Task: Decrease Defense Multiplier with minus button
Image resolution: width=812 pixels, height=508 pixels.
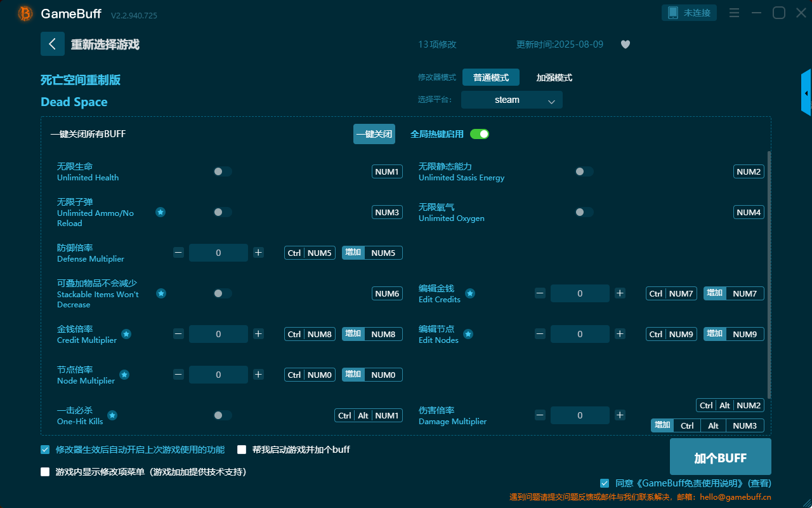Action: tap(178, 253)
